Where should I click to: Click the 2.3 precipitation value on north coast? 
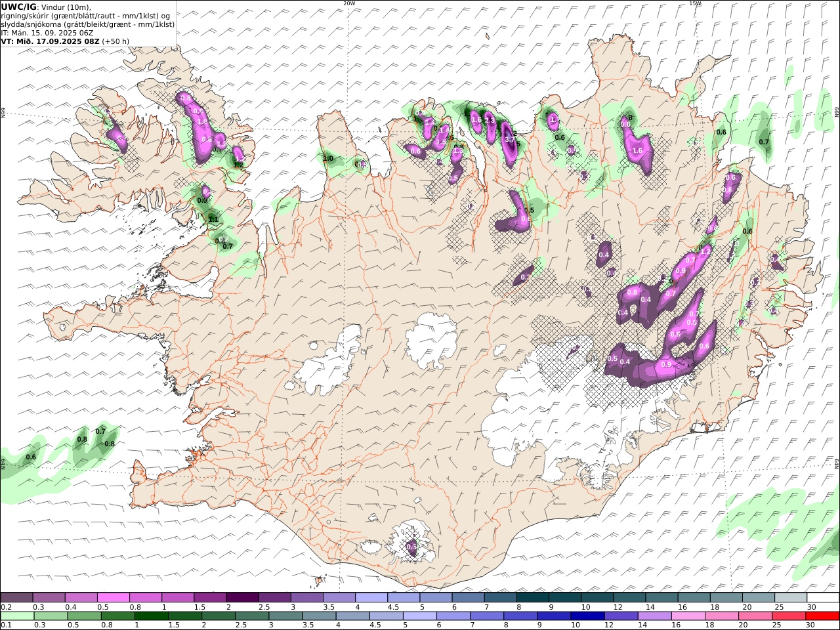click(x=489, y=121)
